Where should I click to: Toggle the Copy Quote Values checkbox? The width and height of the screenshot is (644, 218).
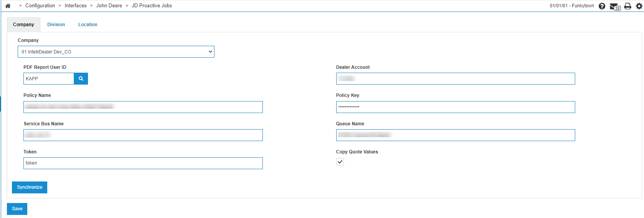pos(340,162)
